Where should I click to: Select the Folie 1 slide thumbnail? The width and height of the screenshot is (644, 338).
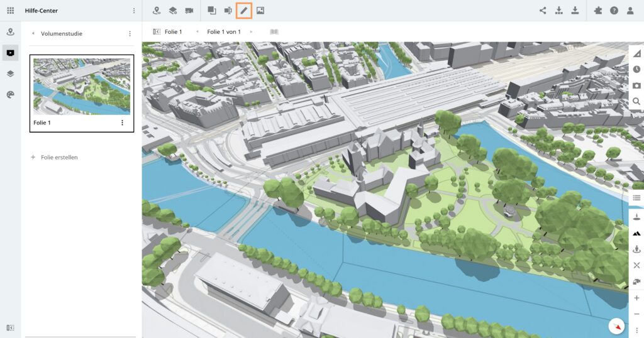(x=81, y=87)
